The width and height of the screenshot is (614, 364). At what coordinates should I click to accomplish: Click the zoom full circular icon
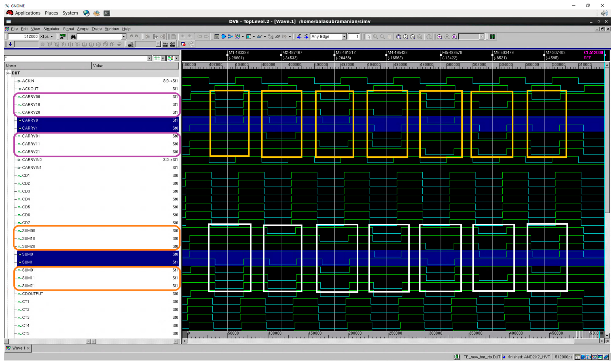(398, 37)
